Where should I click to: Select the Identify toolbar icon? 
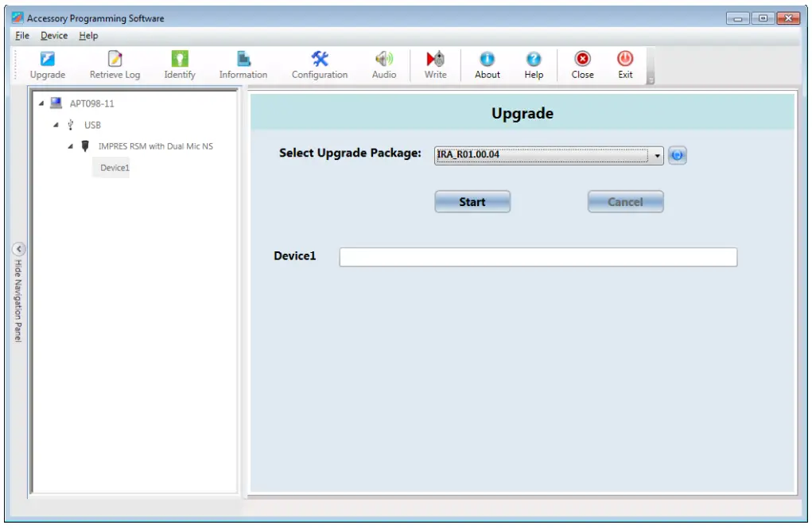pyautogui.click(x=179, y=64)
